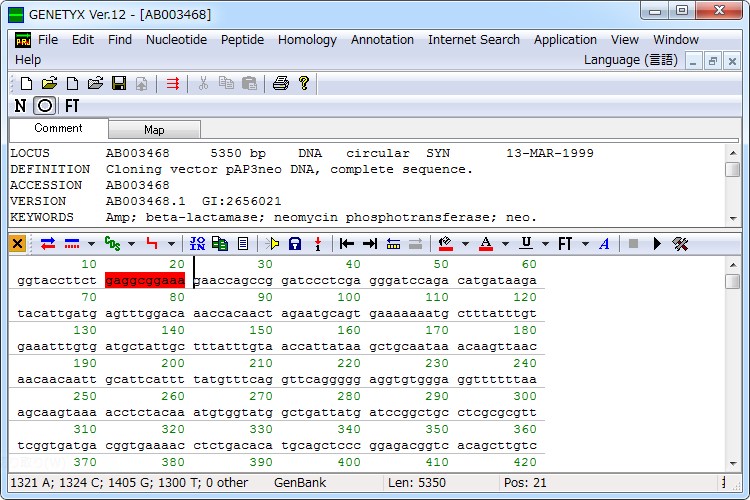Select the Comment tab

pyautogui.click(x=58, y=128)
